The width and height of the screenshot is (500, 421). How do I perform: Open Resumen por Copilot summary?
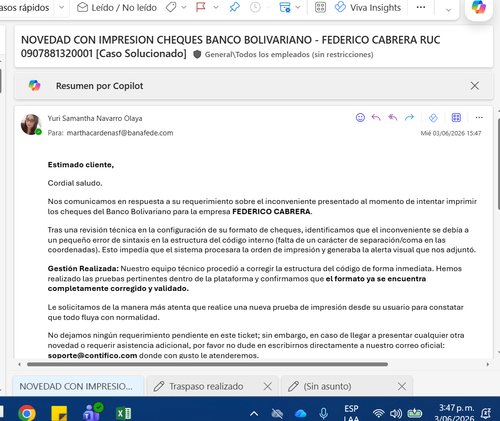[99, 86]
